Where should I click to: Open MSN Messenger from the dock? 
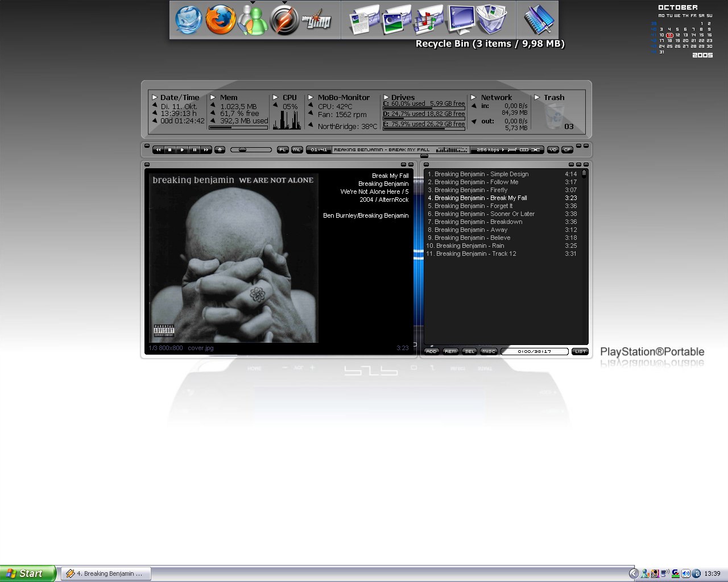click(252, 20)
